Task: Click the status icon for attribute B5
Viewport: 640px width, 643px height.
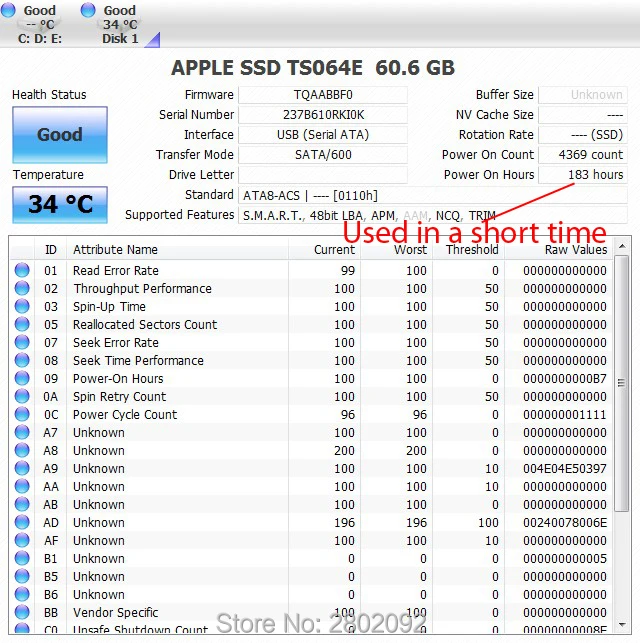Action: [x=22, y=577]
